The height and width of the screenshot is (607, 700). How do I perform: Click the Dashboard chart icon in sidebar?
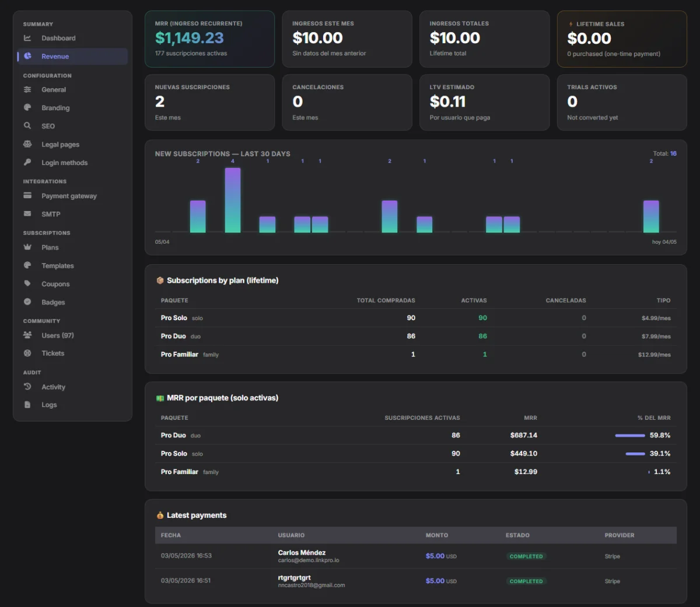pyautogui.click(x=27, y=38)
